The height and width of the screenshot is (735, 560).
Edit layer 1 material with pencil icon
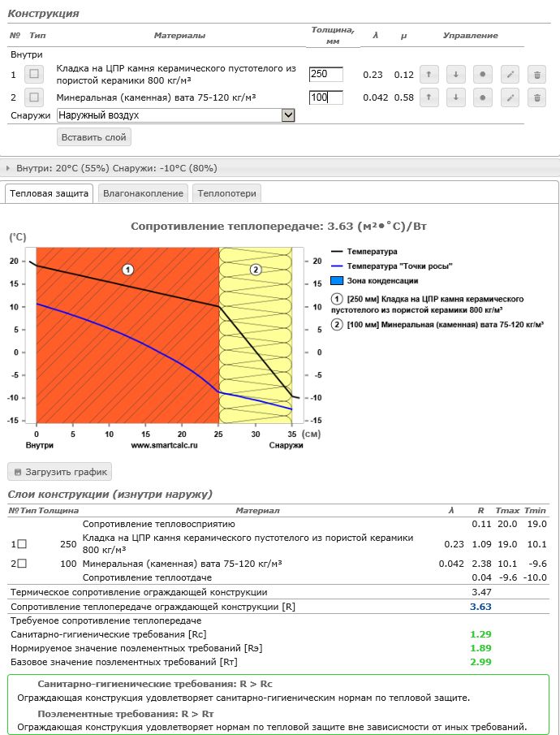point(510,75)
